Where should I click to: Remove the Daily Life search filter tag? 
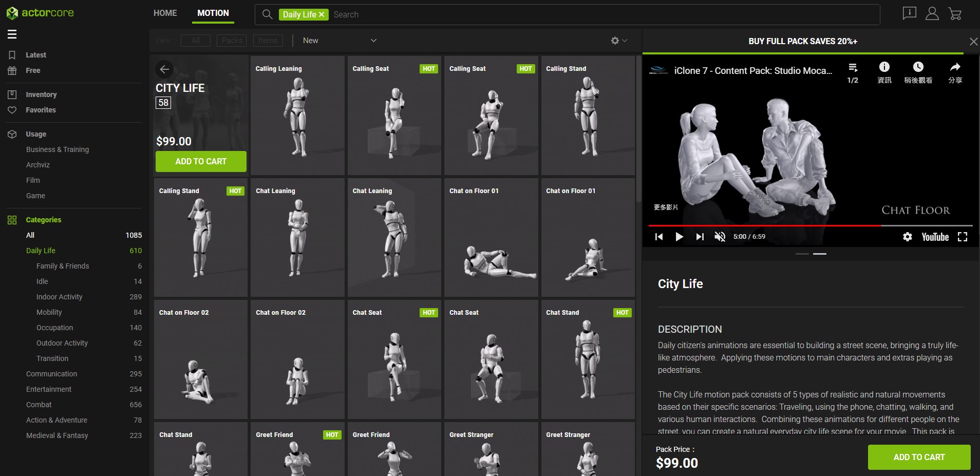(322, 15)
